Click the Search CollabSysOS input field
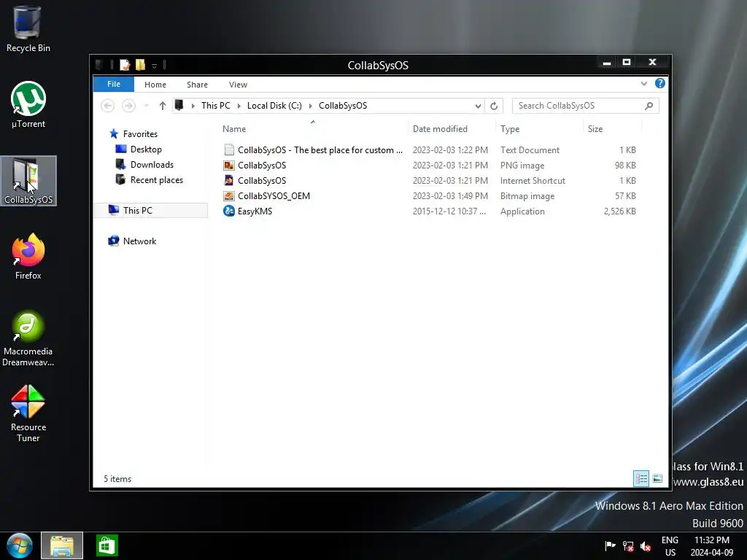Viewport: 747px width, 560px height. pos(586,106)
